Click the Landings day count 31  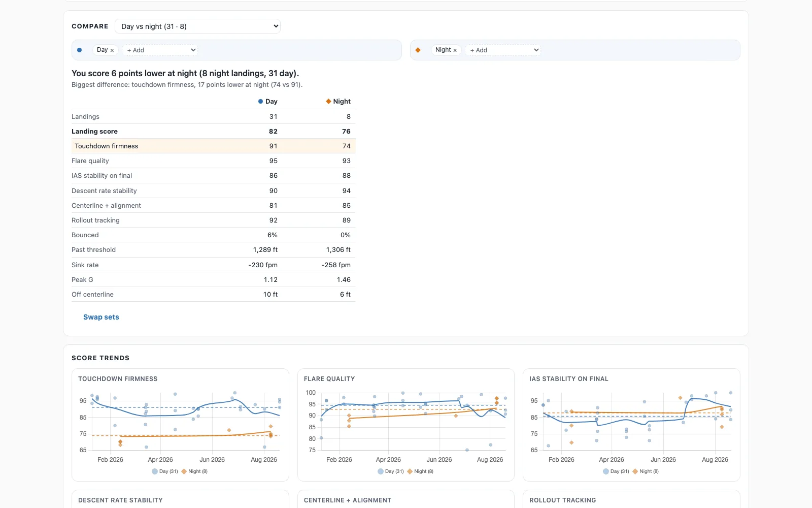[274, 117]
